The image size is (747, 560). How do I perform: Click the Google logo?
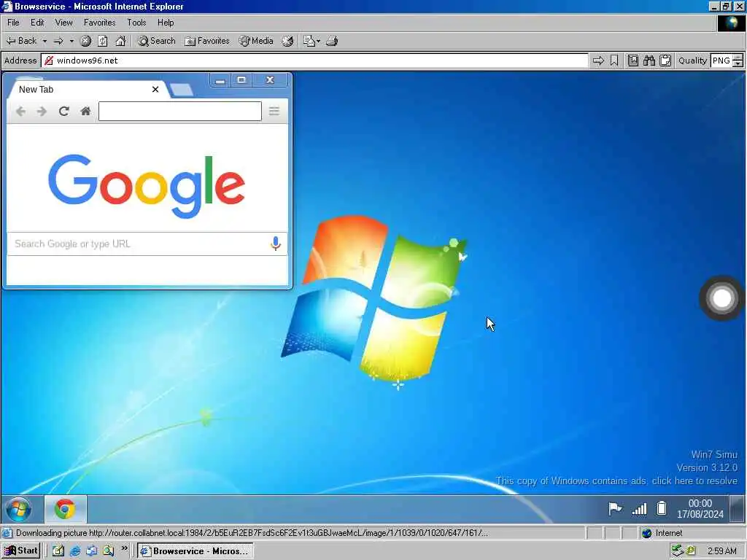click(x=147, y=186)
